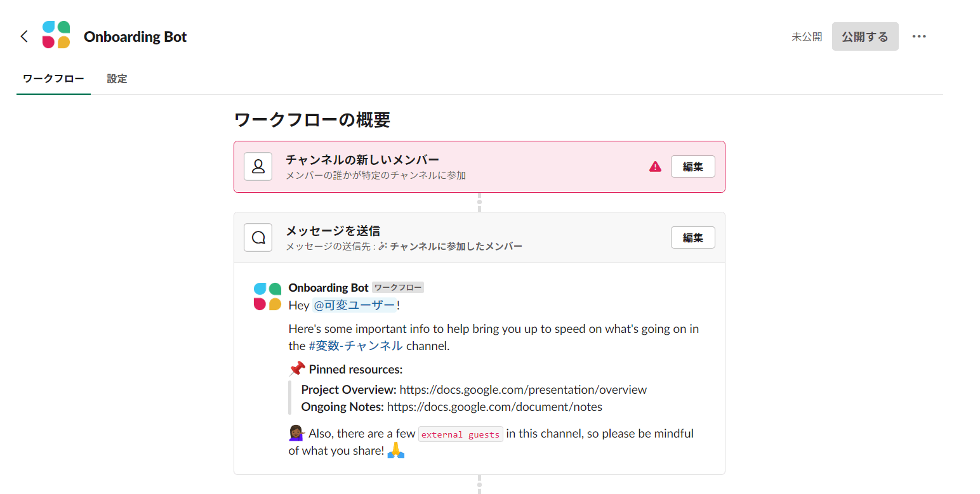Click the Onboarding Bot workflow logo in header
This screenshot has height=494, width=980.
[56, 35]
